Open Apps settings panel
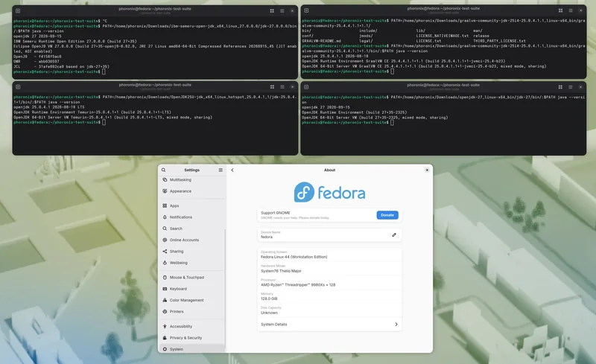The height and width of the screenshot is (364, 596). [192, 205]
